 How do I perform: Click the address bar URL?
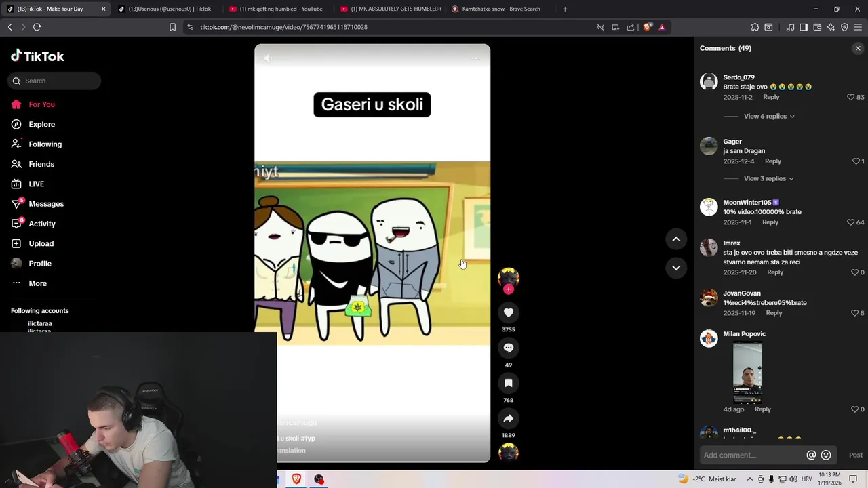(283, 27)
